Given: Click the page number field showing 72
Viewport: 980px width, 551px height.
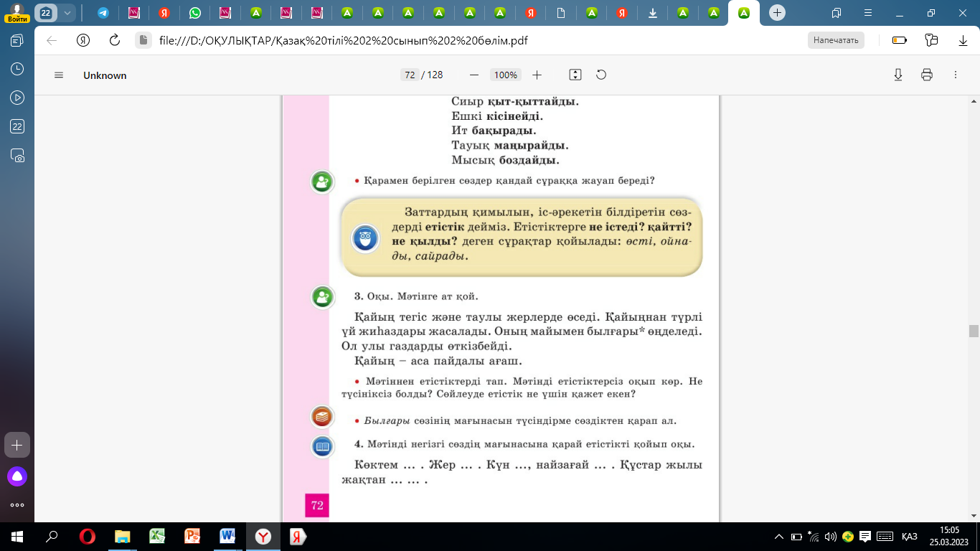Looking at the screenshot, I should coord(410,75).
